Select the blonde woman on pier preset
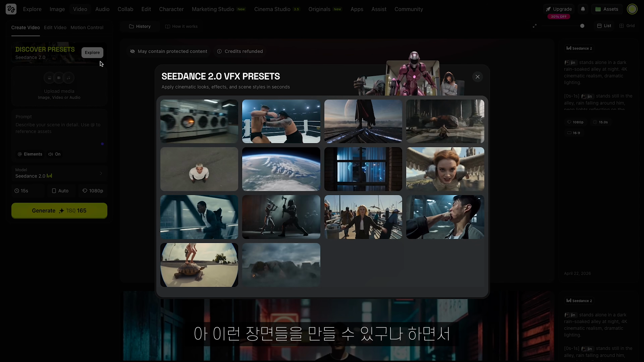This screenshot has width=644, height=362. click(x=363, y=217)
